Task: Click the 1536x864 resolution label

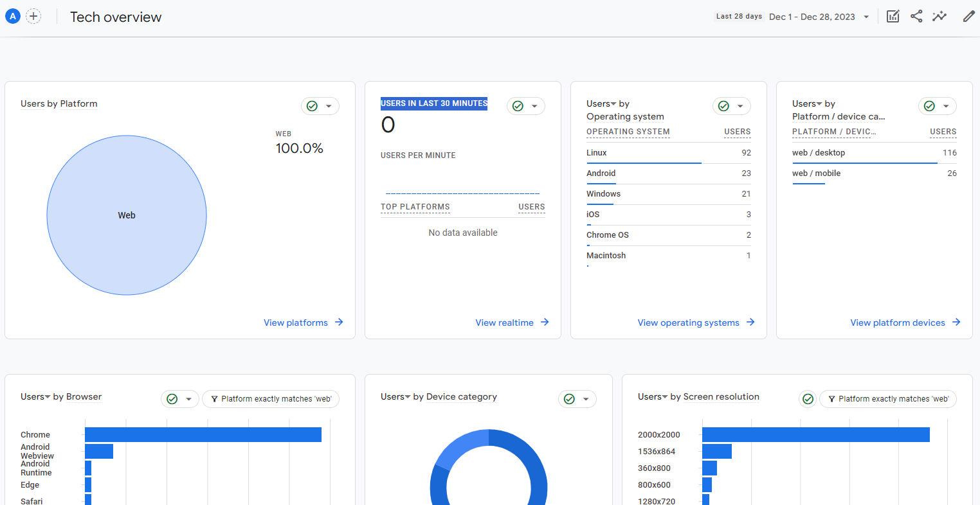Action: tap(657, 452)
